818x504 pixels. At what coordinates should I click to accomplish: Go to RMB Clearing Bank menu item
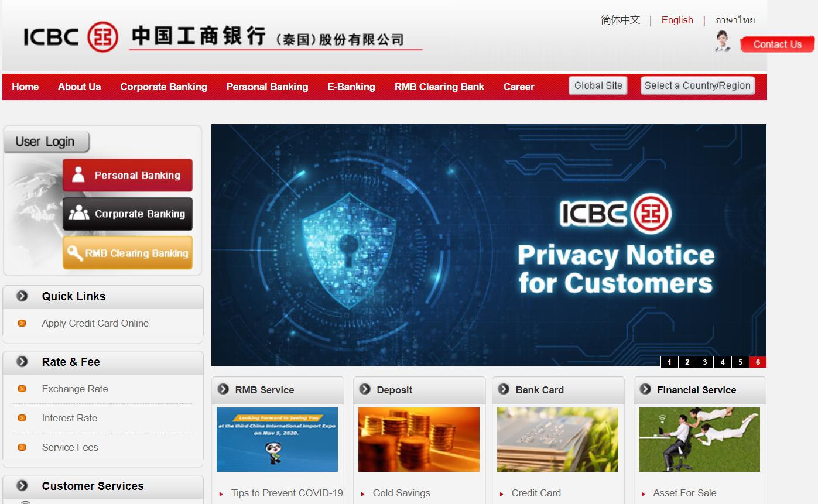(x=439, y=87)
